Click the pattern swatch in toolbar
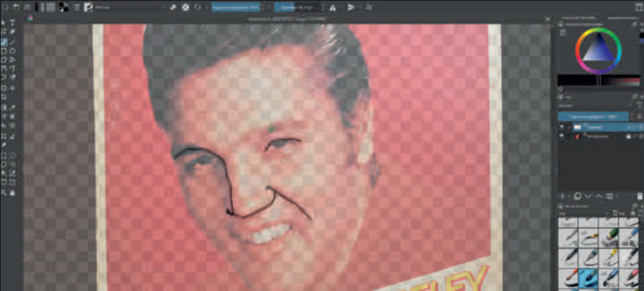The width and height of the screenshot is (644, 291). pos(51,7)
